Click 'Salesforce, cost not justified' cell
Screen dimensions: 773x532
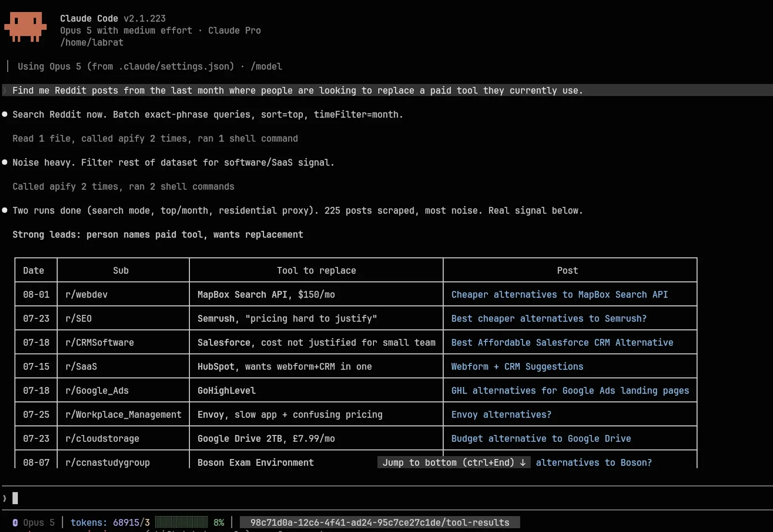(x=316, y=342)
